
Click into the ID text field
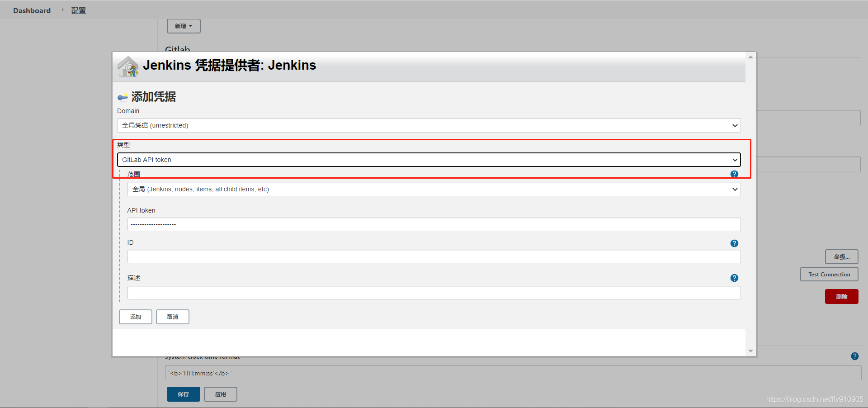[x=434, y=256]
